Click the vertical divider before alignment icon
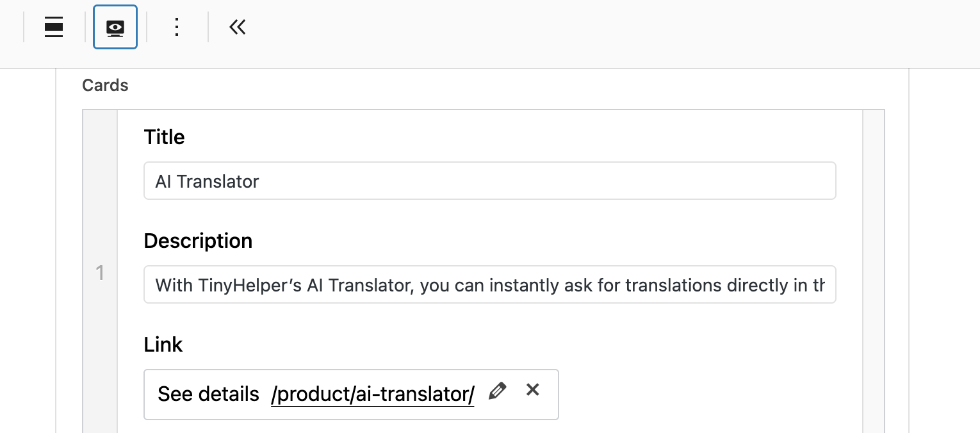Image resolution: width=980 pixels, height=433 pixels. click(x=24, y=28)
